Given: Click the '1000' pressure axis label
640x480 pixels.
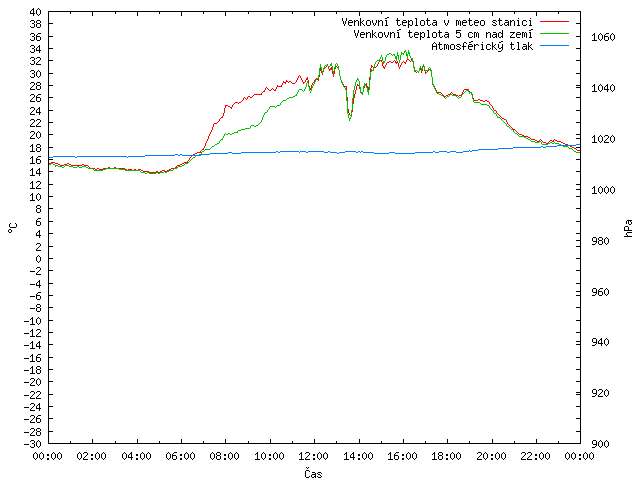Looking at the screenshot, I should [603, 190].
